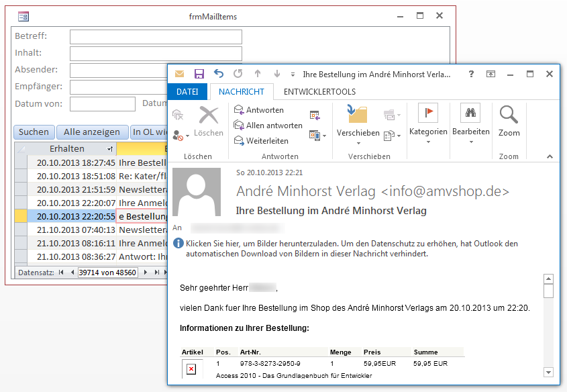The width and height of the screenshot is (567, 392).
Task: Click the message scrollbar down arrow
Action: click(x=549, y=372)
